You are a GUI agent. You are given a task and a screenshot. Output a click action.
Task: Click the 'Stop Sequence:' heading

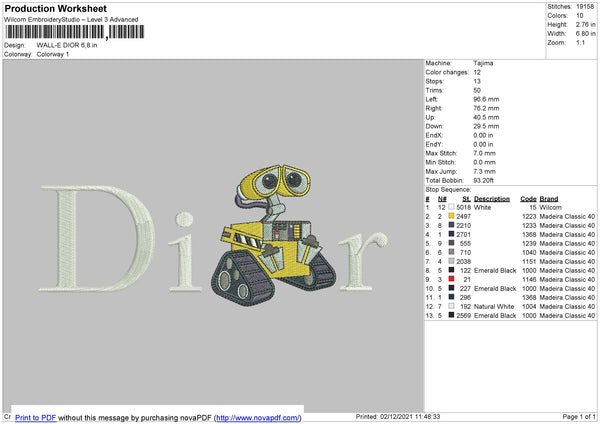pos(448,189)
